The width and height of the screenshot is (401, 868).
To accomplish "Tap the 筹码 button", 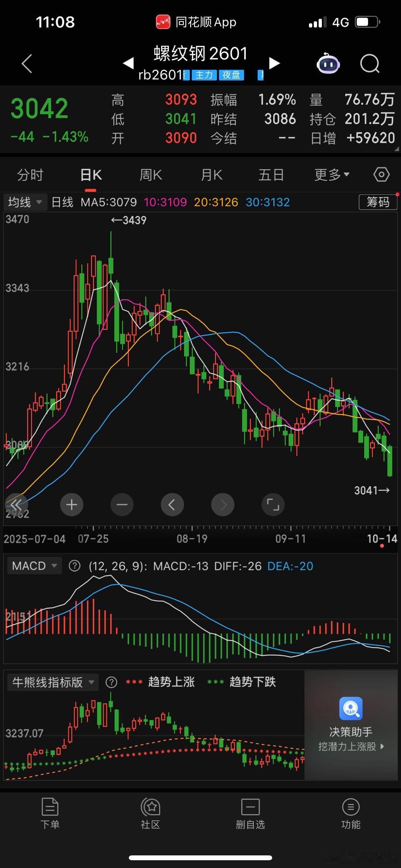I will pos(378,202).
